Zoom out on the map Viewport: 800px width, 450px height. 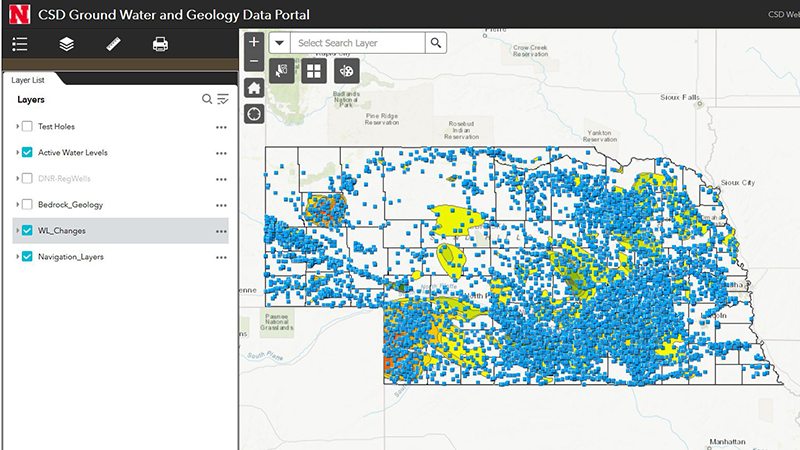[x=254, y=62]
